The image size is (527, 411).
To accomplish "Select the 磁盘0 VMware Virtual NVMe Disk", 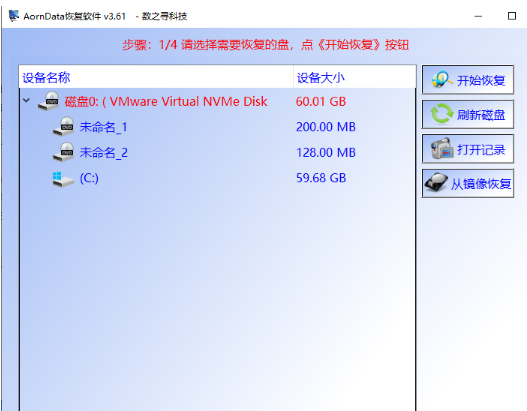I will click(x=166, y=101).
